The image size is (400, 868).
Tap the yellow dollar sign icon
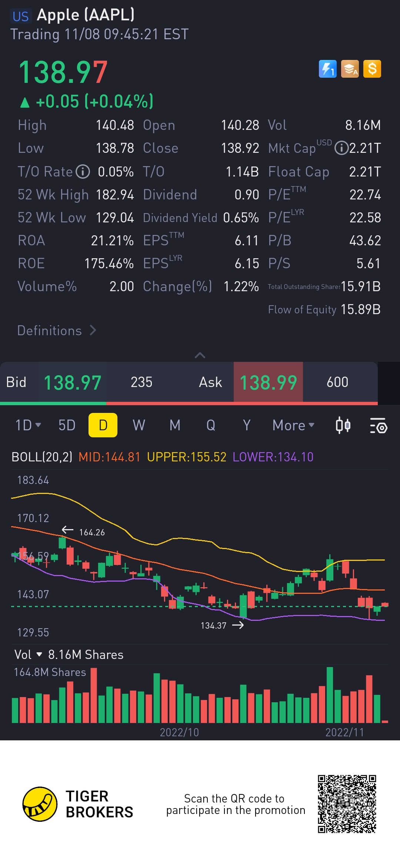(x=372, y=69)
